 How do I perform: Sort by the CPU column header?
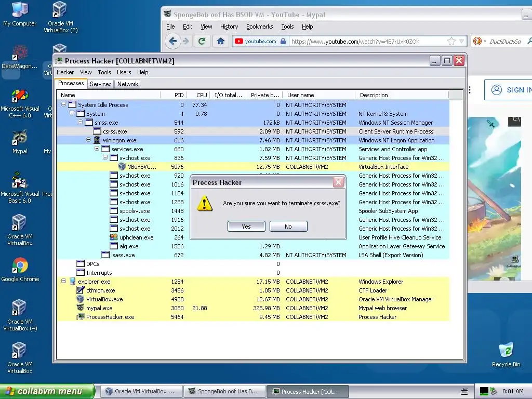point(198,95)
